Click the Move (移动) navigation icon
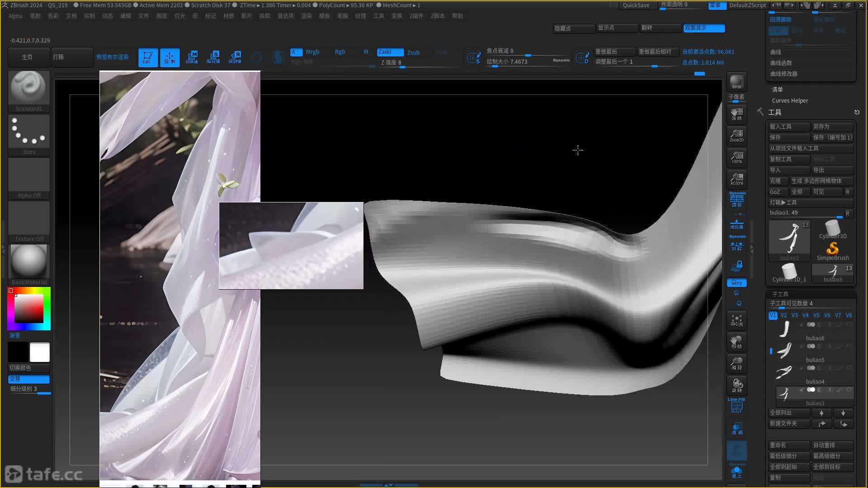The width and height of the screenshot is (868, 488). click(x=736, y=342)
